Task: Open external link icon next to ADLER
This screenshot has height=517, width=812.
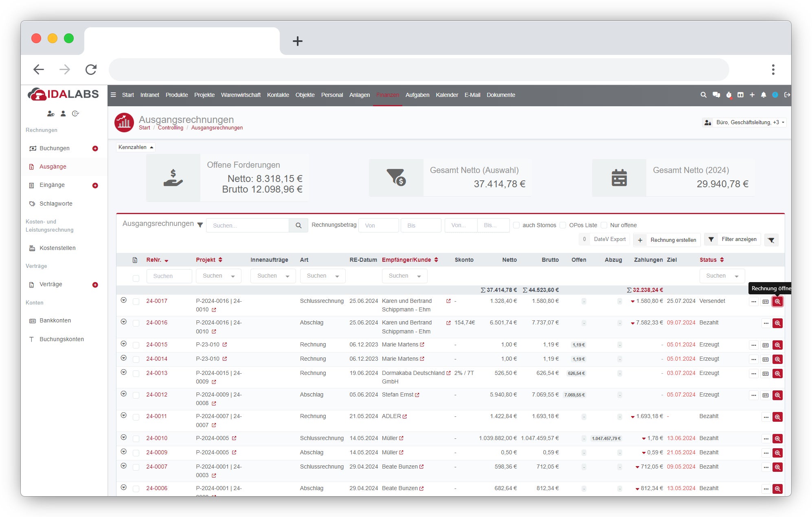Action: click(x=405, y=416)
